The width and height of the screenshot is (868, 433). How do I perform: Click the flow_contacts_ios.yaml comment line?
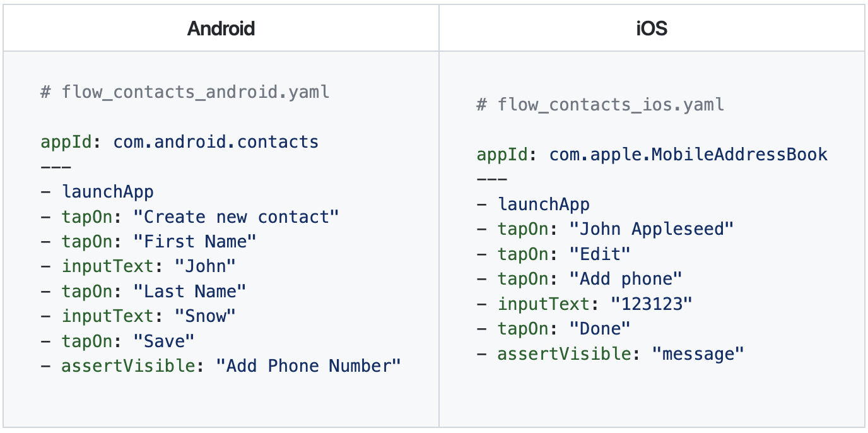click(x=600, y=104)
